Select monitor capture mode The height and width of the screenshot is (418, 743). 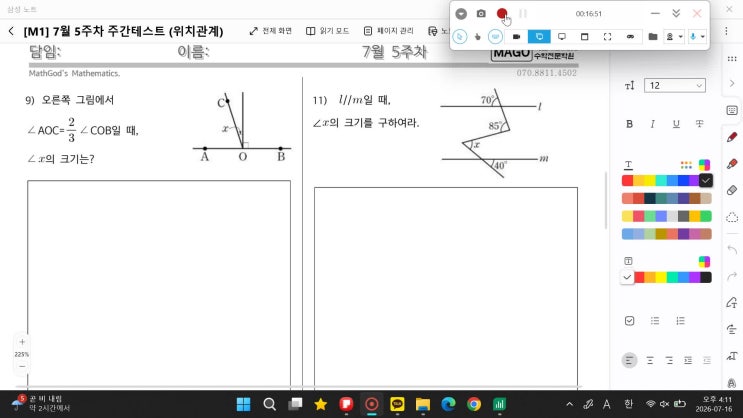tap(562, 36)
